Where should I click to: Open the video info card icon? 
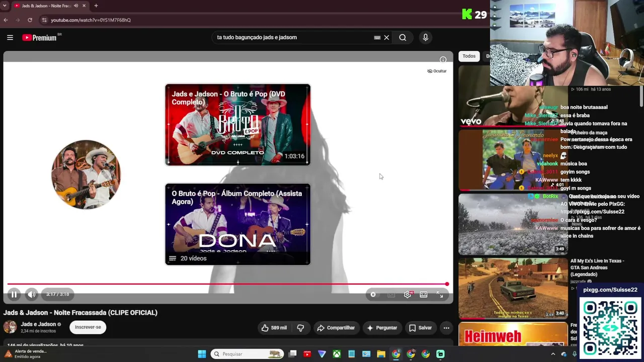pos(443,60)
